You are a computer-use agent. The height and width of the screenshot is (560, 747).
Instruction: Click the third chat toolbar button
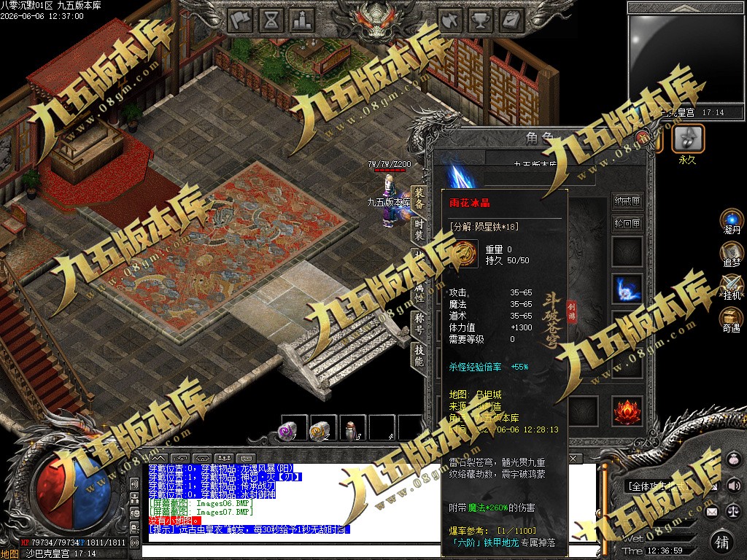coord(202,458)
